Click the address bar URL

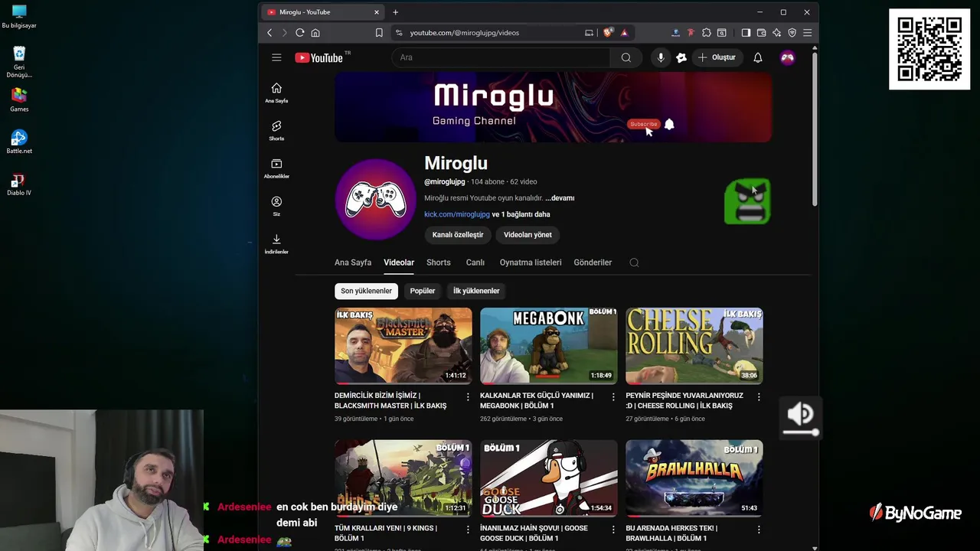[x=465, y=33]
